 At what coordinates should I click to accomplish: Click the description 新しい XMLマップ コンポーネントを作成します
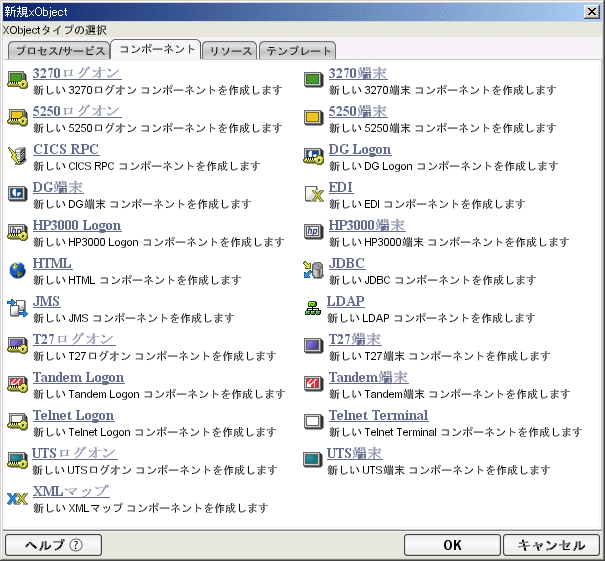coord(151,508)
